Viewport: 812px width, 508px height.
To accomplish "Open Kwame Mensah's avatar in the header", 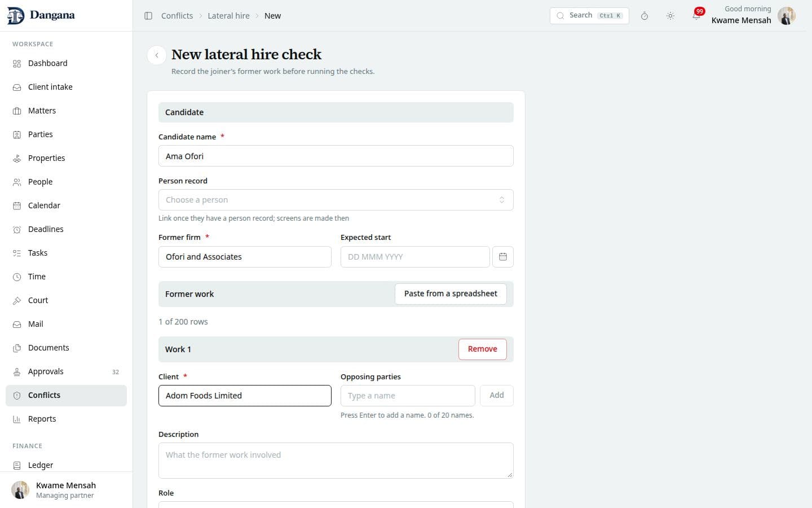I will pos(786,16).
